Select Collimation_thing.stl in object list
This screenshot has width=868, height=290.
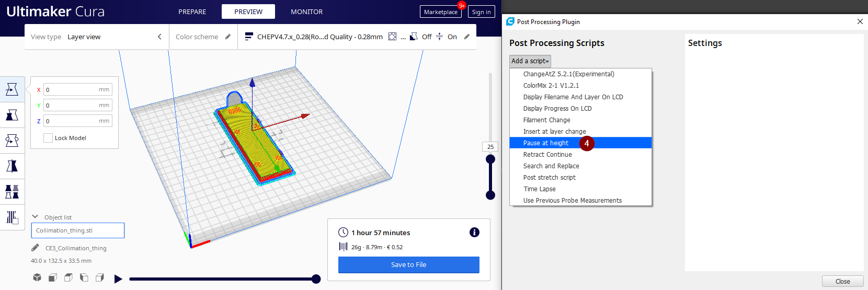tap(78, 230)
